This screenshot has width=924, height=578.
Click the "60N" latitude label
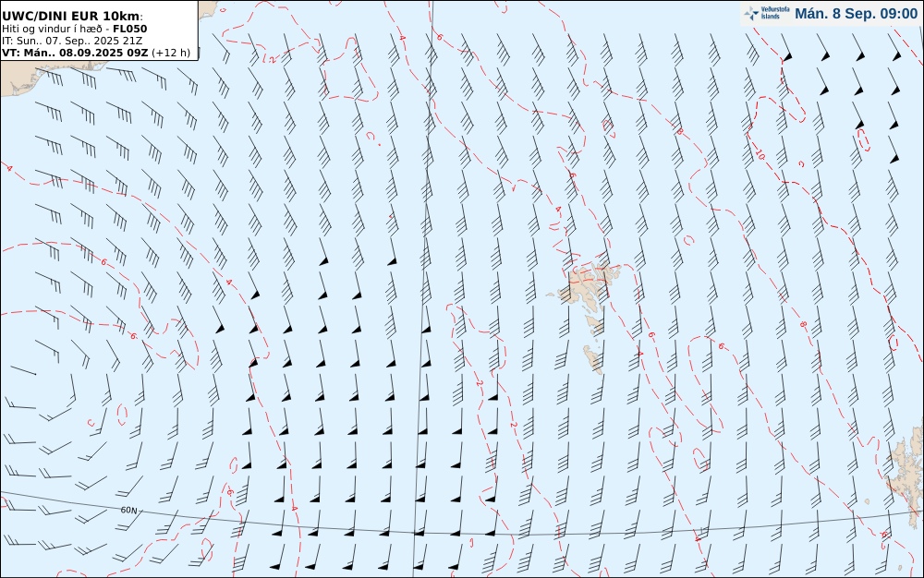129,511
